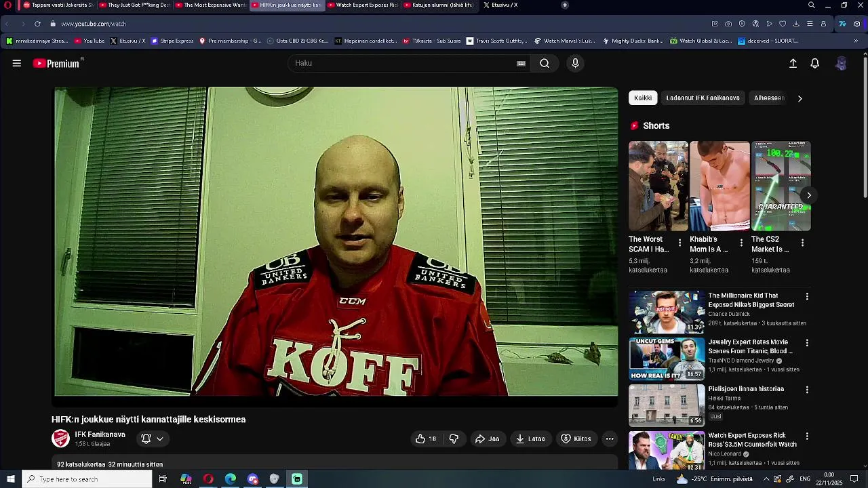This screenshot has width=868, height=488.
Task: Select the Ladannut IFK Fanikanava chip
Action: pyautogui.click(x=703, y=98)
